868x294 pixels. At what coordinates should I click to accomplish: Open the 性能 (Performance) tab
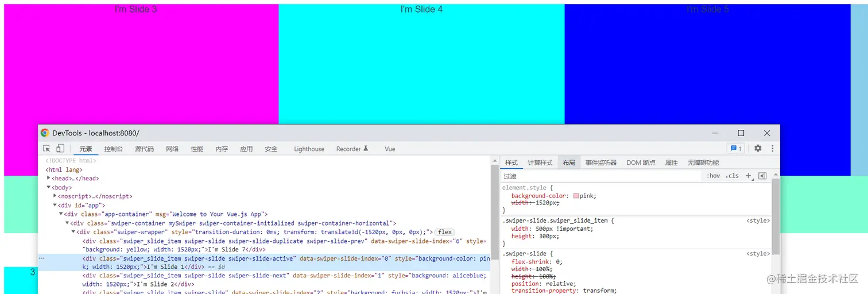(197, 149)
